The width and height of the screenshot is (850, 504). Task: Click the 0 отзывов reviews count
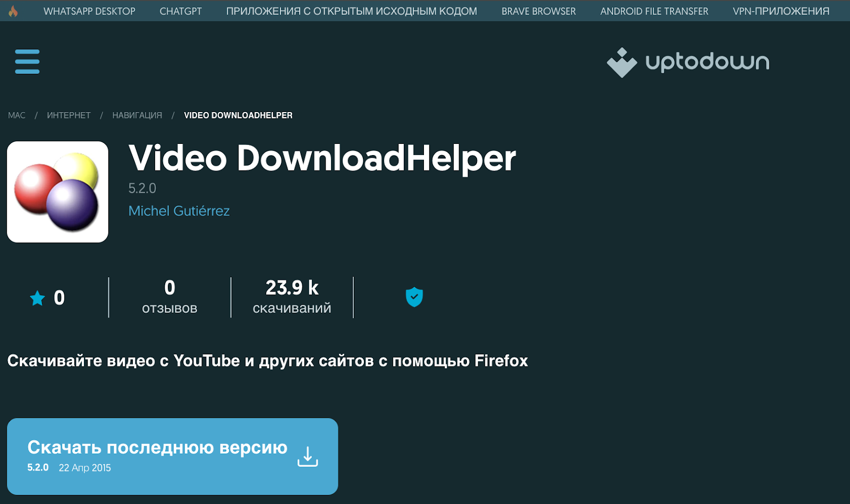[169, 297]
